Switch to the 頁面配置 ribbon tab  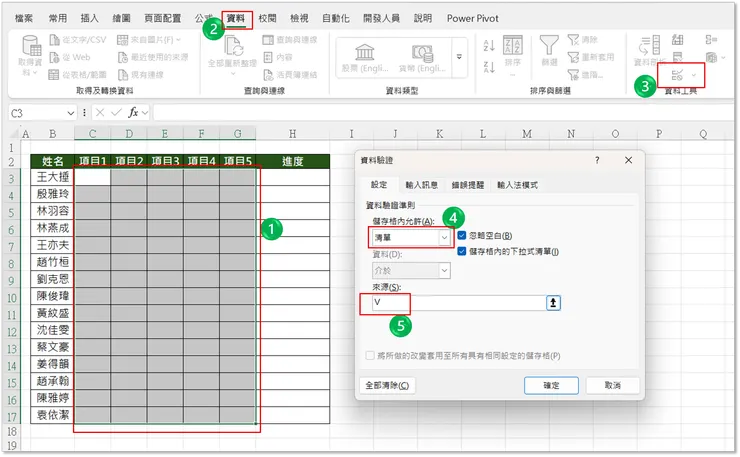[x=162, y=18]
